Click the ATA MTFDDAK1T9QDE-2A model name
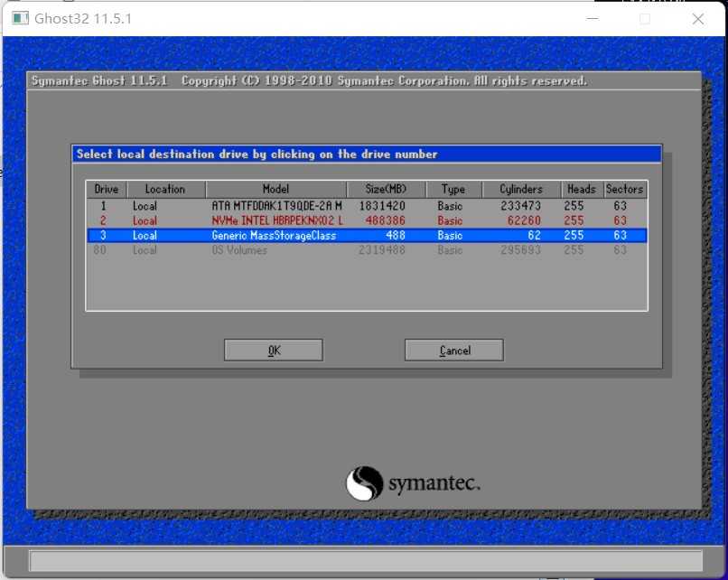Viewport: 728px width, 580px height. tap(276, 206)
